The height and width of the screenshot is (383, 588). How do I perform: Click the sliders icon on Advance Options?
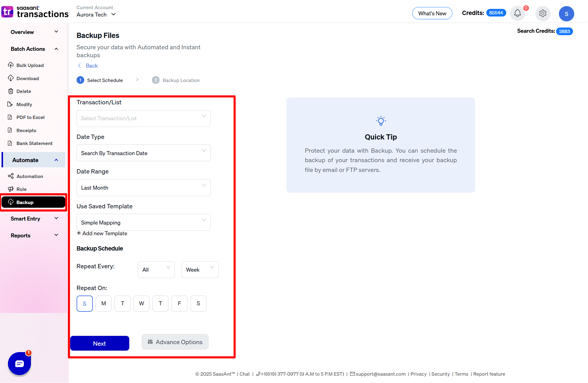[150, 342]
